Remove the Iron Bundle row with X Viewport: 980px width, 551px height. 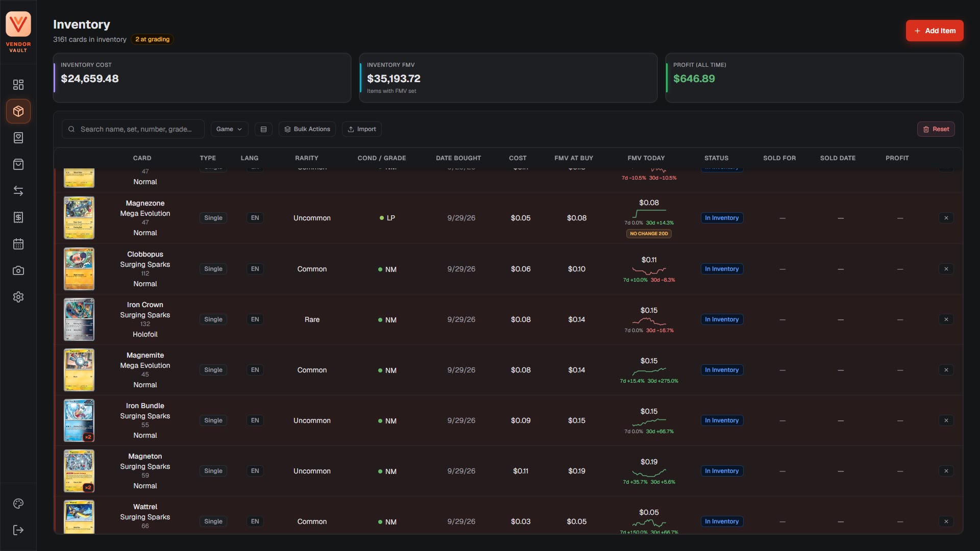[x=946, y=420]
